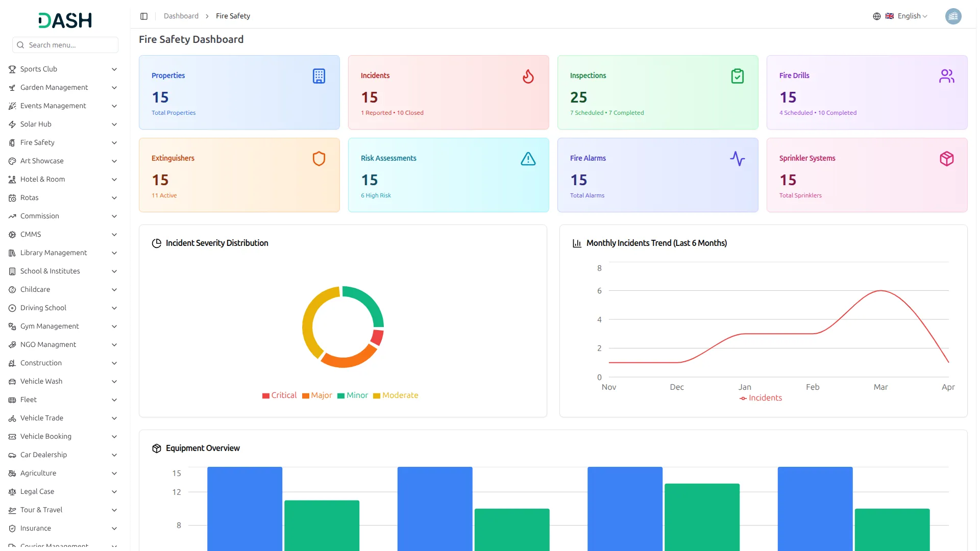This screenshot has width=980, height=551.
Task: Click the Inspections clipboard check icon
Action: (738, 76)
